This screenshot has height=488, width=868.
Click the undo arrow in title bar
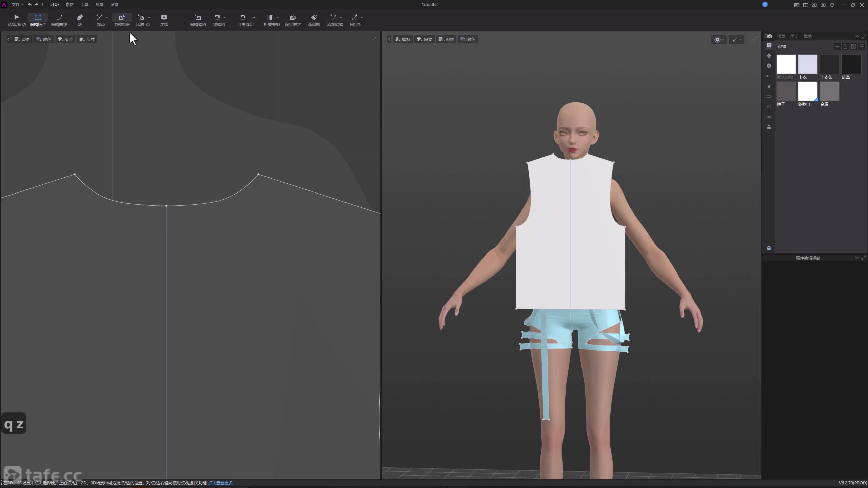[x=30, y=5]
